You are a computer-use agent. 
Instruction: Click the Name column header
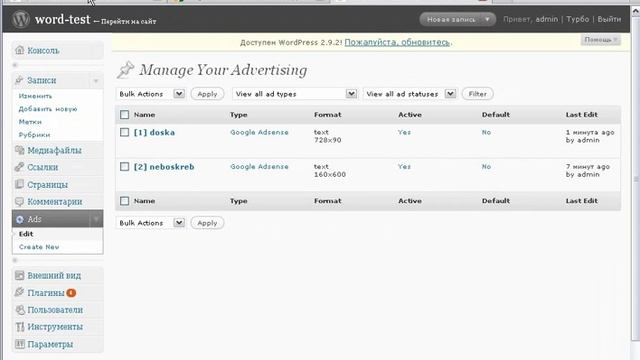[144, 115]
